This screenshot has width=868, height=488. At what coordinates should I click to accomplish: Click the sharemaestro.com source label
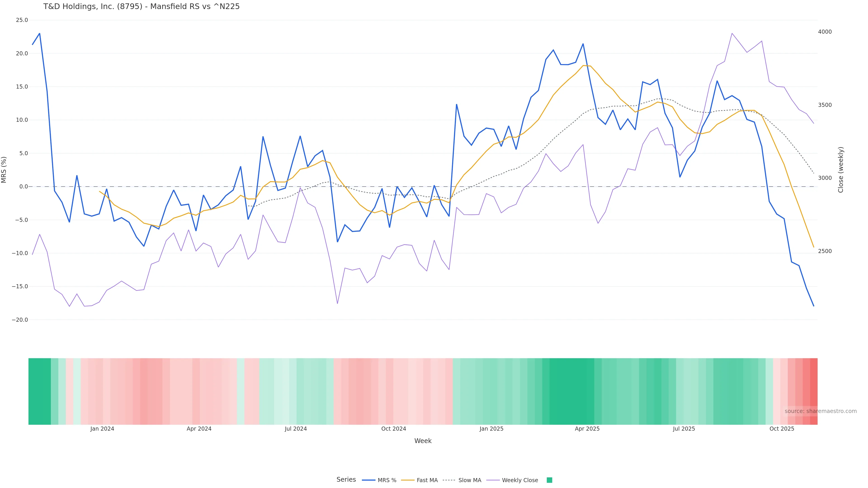pyautogui.click(x=820, y=411)
